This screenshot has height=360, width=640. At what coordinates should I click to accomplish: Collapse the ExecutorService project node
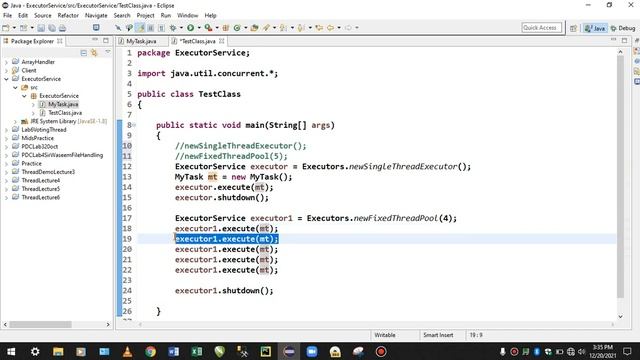(x=6, y=79)
